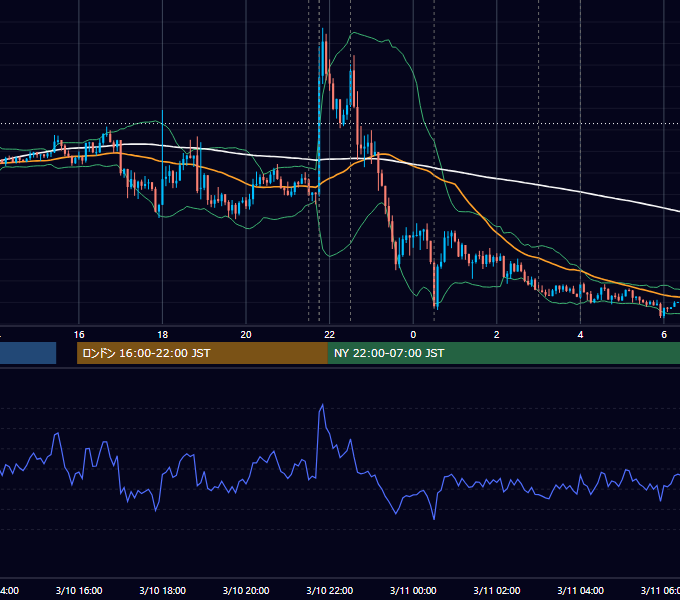Click the hour label 22 under price chart
Viewport: 680px width, 600px height.
330,335
